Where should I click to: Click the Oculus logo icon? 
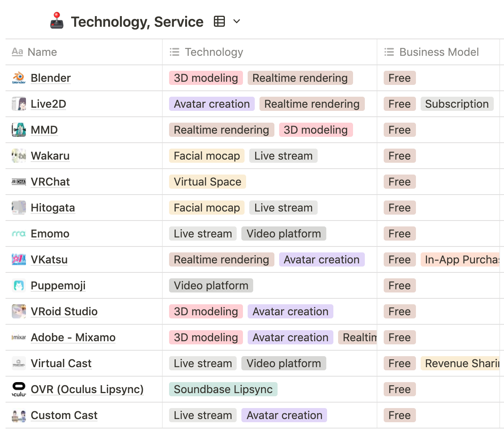[x=19, y=389]
